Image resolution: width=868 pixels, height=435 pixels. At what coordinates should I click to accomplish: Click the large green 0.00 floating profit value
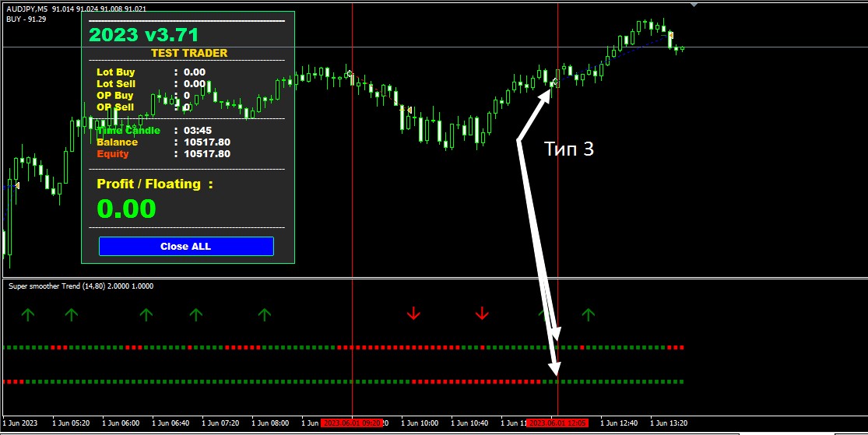127,209
